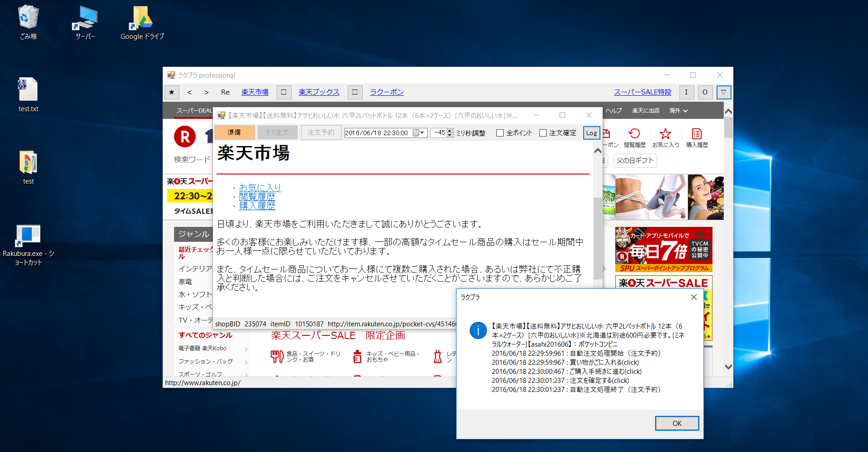
Task: Open 食品・スイーツ・ドリンク・お酒 category
Action: tap(306, 357)
